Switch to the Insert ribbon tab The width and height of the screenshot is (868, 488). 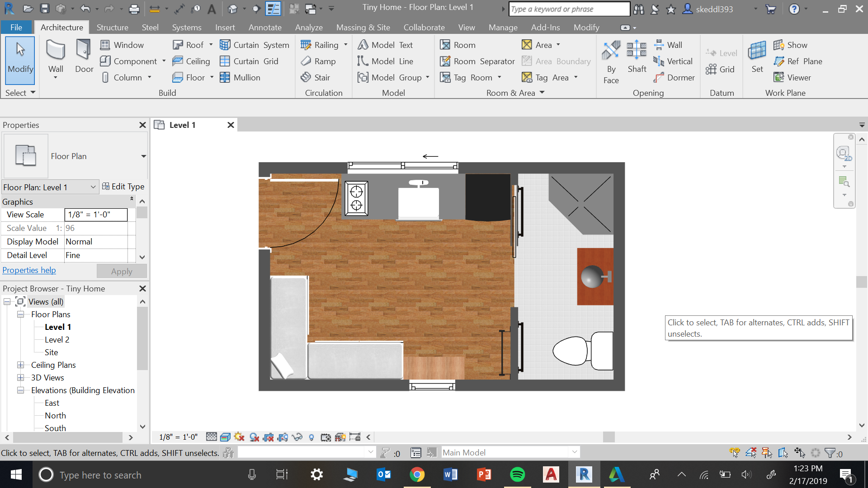pos(225,27)
